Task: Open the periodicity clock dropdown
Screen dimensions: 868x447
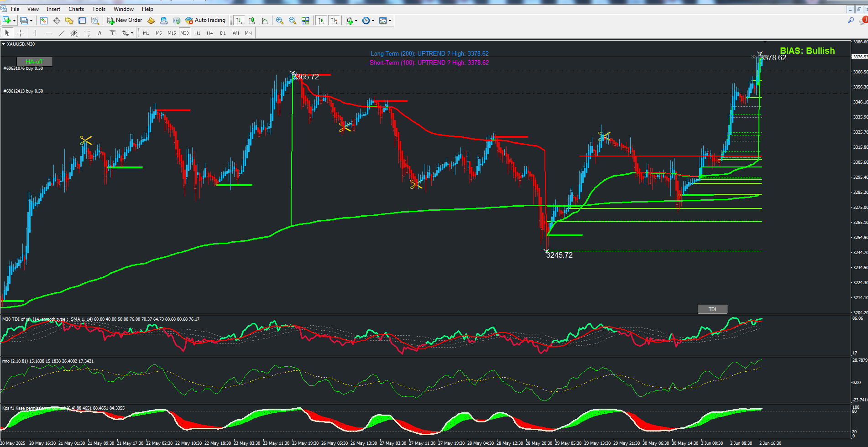Action: coord(373,21)
